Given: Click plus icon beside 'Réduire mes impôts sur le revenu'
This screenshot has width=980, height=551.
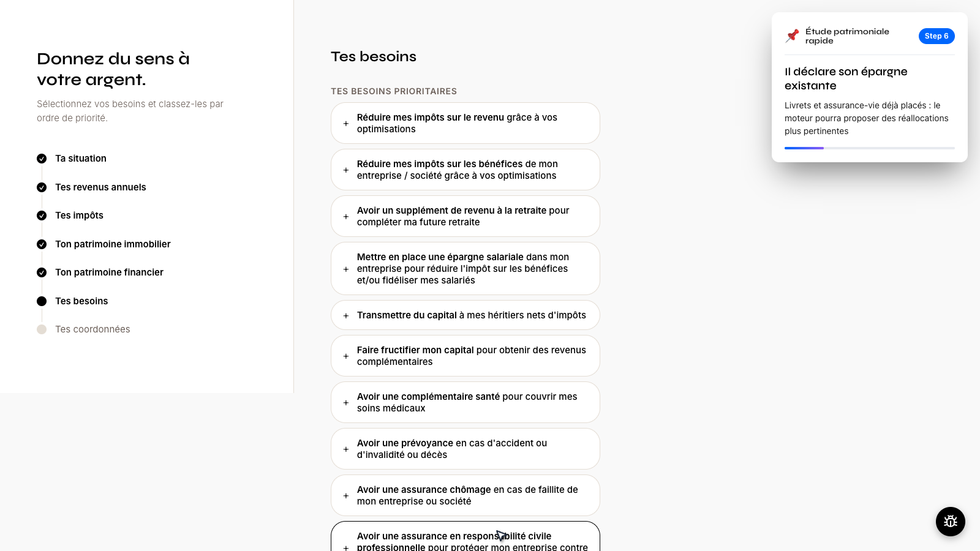Looking at the screenshot, I should coord(346,124).
